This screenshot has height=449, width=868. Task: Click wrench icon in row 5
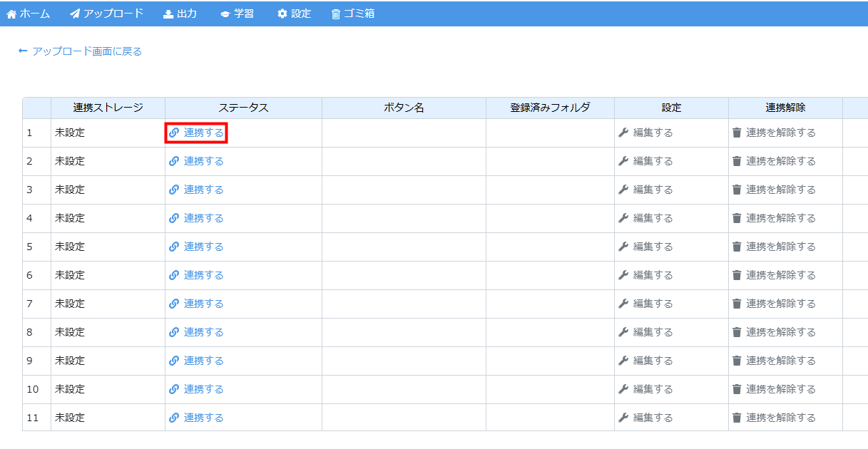[623, 247]
